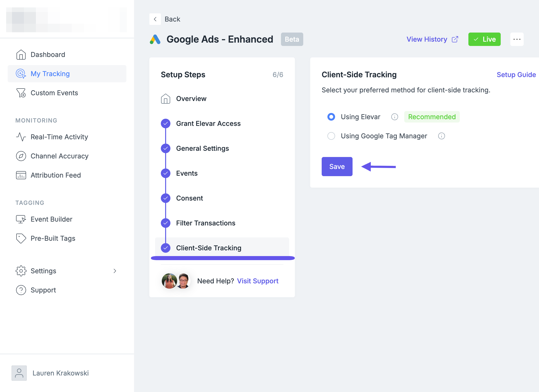Click the Real-Time Activity pulse icon

coord(21,137)
